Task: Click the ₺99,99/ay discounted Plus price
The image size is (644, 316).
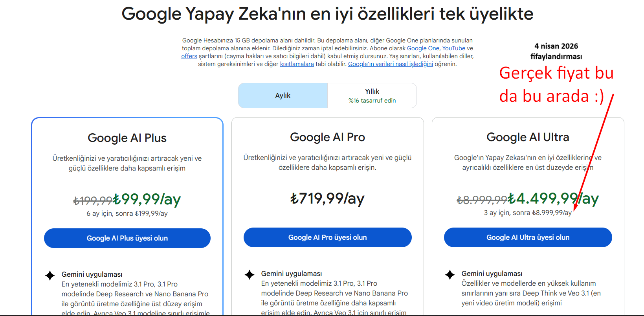Action: pyautogui.click(x=147, y=199)
